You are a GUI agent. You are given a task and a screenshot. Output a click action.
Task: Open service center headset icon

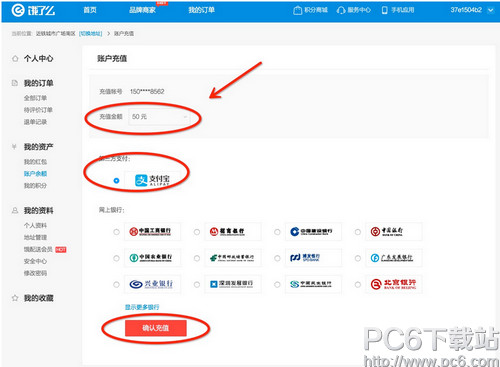pyautogui.click(x=341, y=10)
